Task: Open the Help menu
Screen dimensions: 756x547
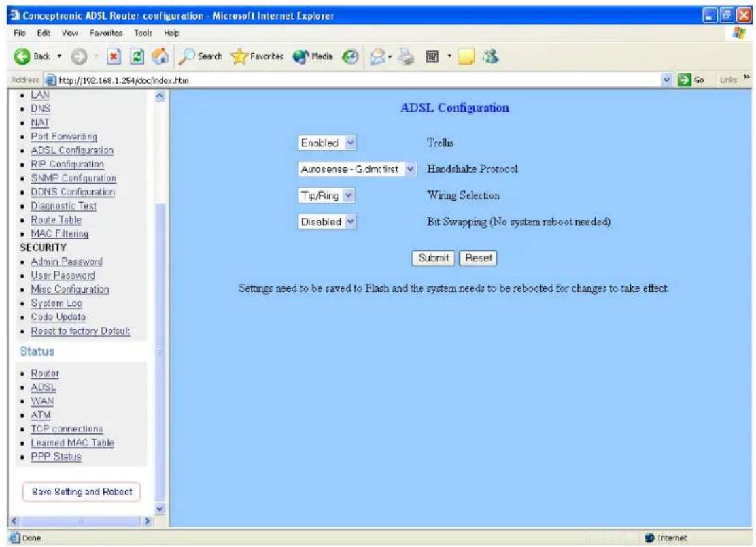Action: [171, 33]
